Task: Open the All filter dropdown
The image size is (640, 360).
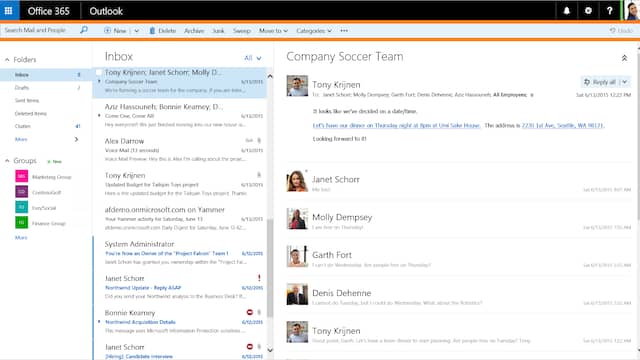Action: tap(253, 58)
